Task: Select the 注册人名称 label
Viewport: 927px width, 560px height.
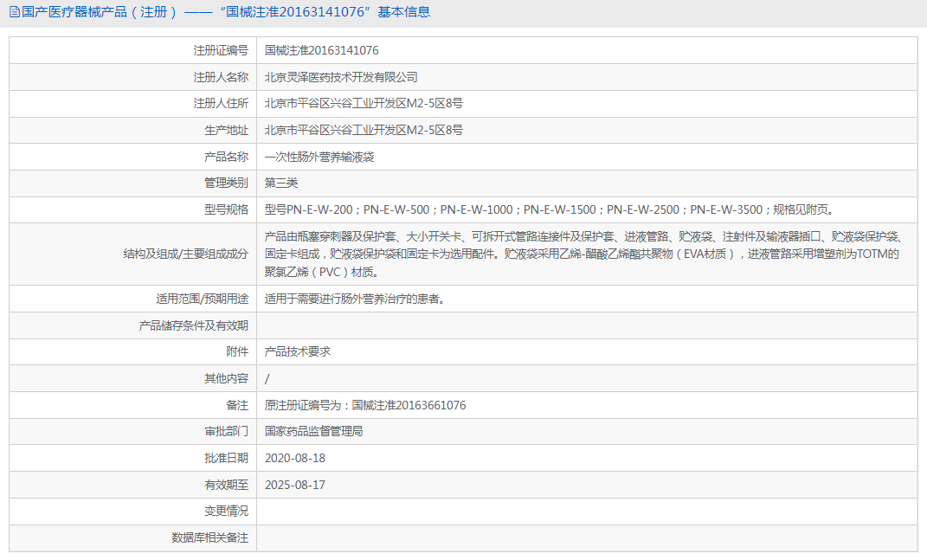Action: click(221, 77)
